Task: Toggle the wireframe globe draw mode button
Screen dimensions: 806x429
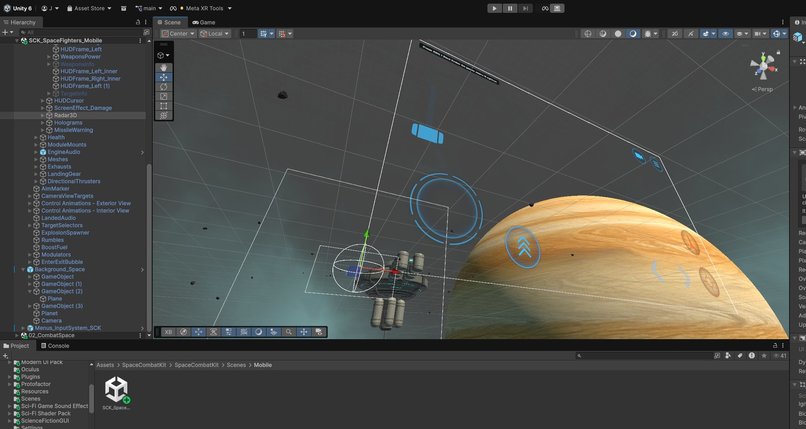Action: click(x=588, y=33)
